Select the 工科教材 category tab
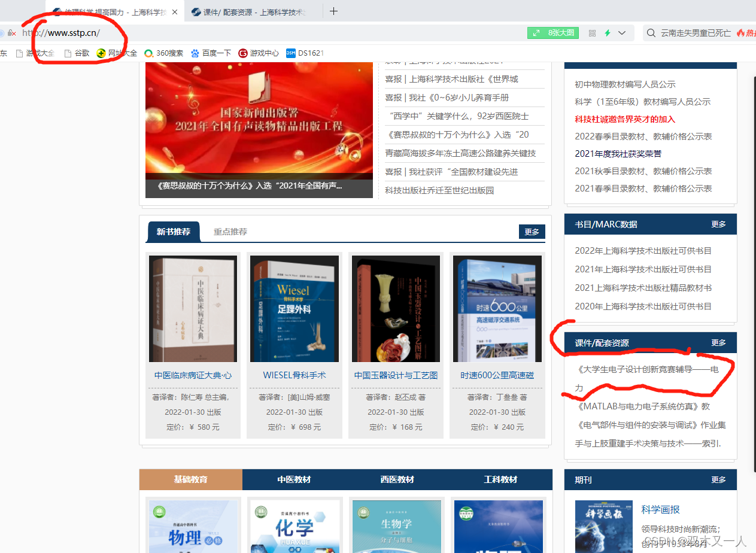The height and width of the screenshot is (553, 756). [500, 479]
